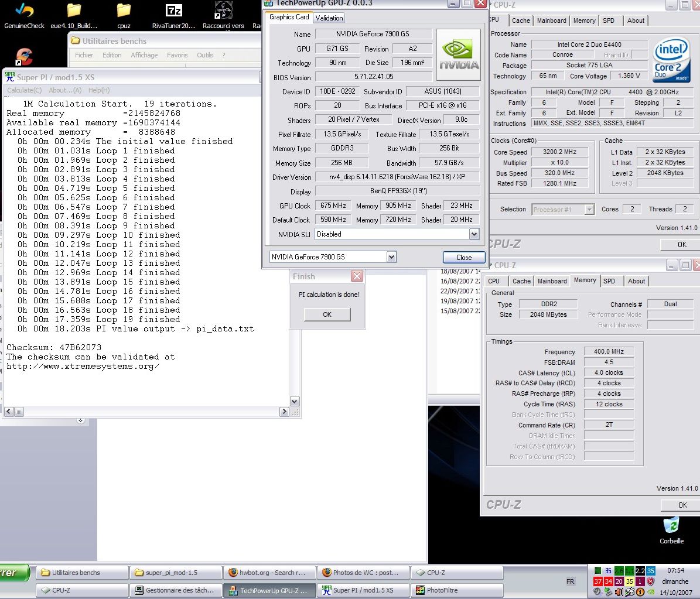Open Calculate(C) menu in Super PI
The width and height of the screenshot is (700, 599).
point(24,90)
